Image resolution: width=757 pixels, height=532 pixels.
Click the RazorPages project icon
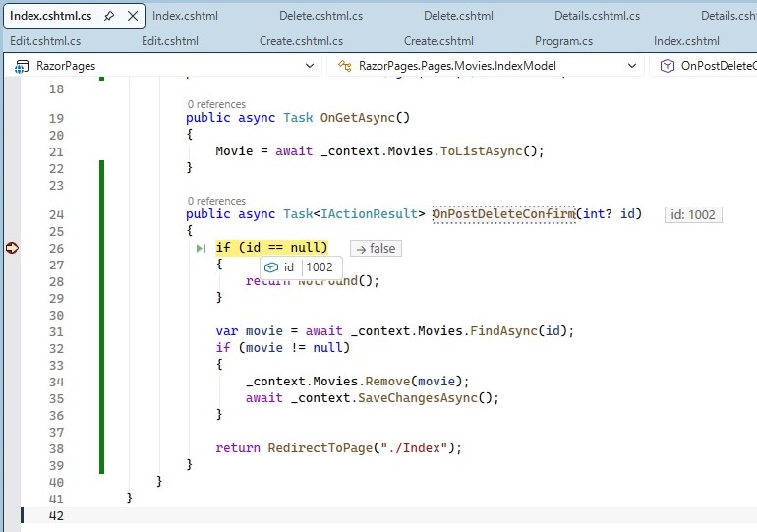pyautogui.click(x=22, y=66)
